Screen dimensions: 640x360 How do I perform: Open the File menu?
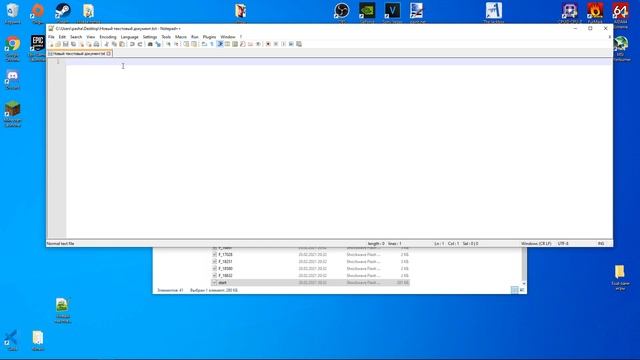click(51, 37)
